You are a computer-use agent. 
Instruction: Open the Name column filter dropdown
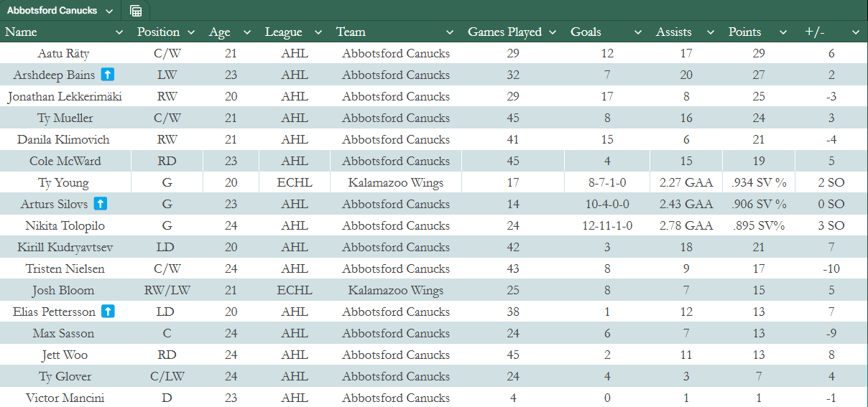coord(119,32)
